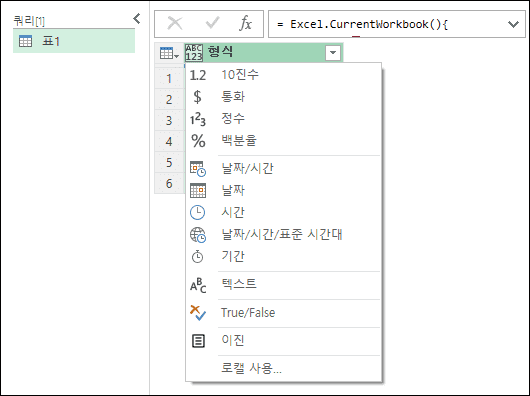The image size is (530, 396).
Task: Click the cancel X formula icon
Action: [x=175, y=24]
